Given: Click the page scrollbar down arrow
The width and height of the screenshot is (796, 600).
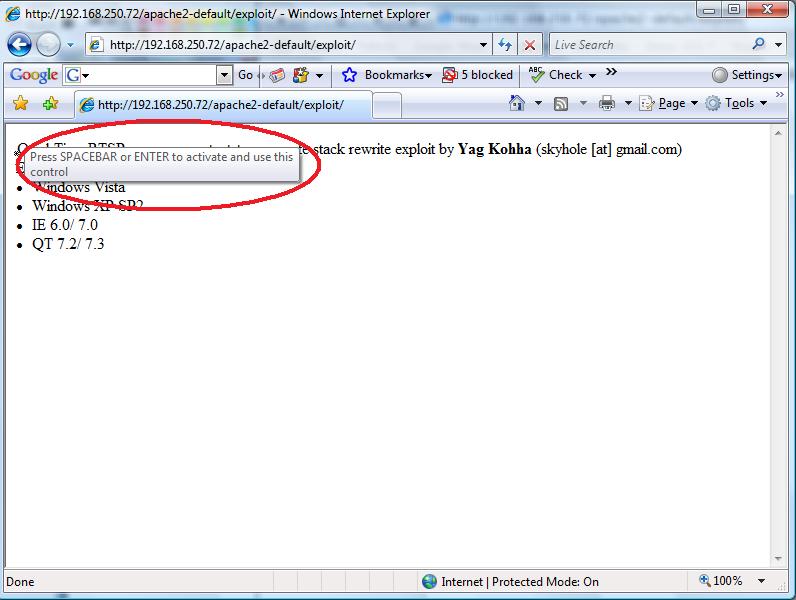Looking at the screenshot, I should pos(778,558).
